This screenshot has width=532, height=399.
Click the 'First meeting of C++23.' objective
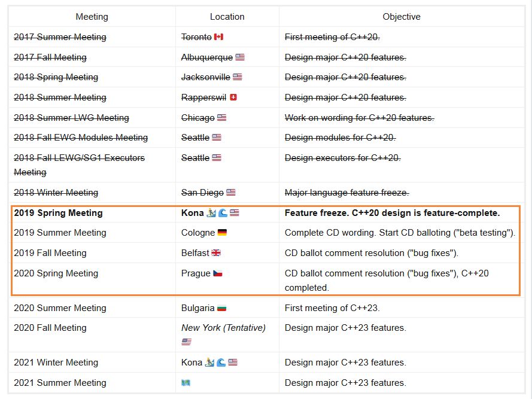tap(332, 308)
